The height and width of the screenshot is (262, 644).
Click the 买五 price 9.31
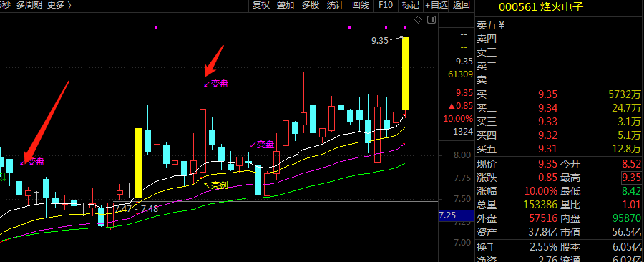click(548, 149)
